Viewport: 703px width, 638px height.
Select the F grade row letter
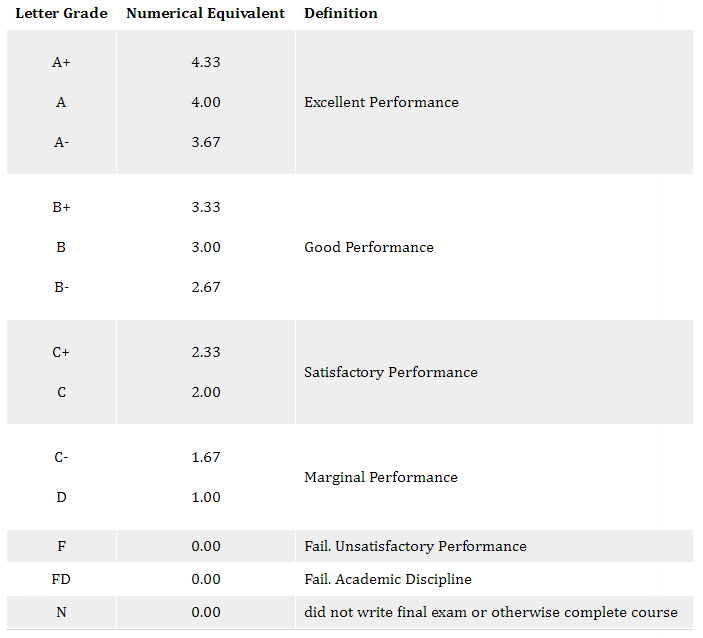[x=61, y=546]
